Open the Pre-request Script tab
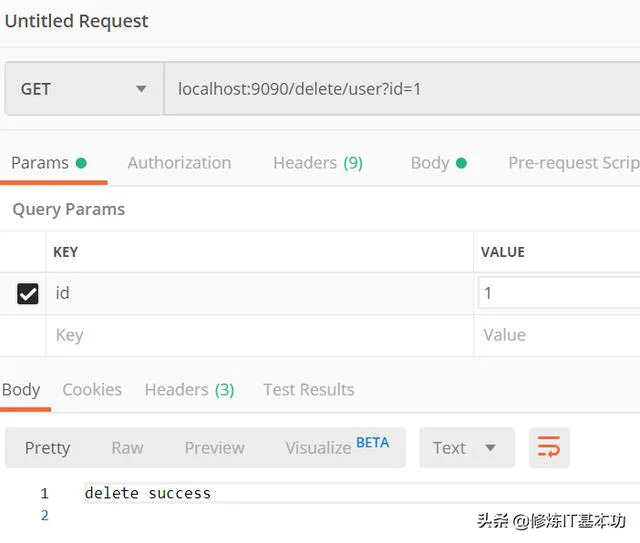 tap(574, 163)
